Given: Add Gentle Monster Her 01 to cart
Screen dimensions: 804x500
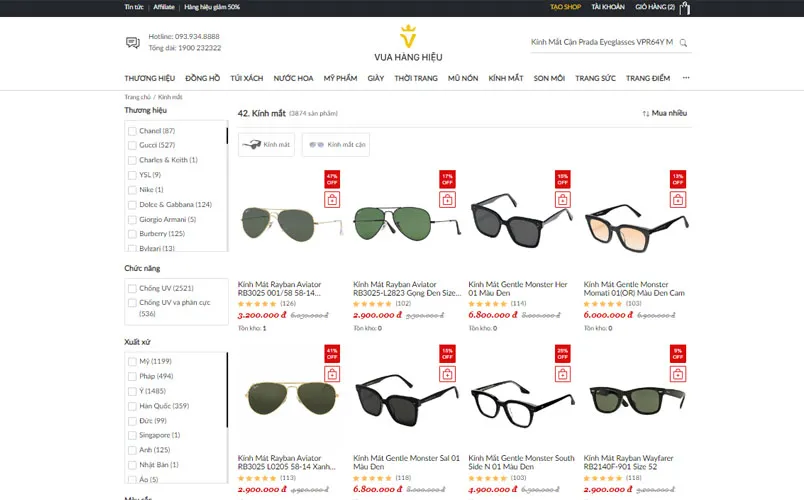Looking at the screenshot, I should (x=562, y=199).
